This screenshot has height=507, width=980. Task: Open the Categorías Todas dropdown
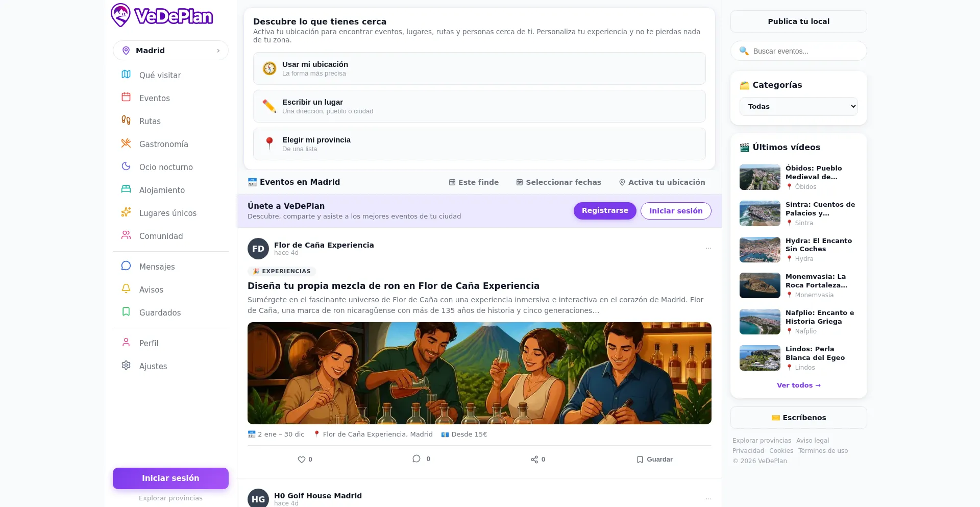(799, 107)
